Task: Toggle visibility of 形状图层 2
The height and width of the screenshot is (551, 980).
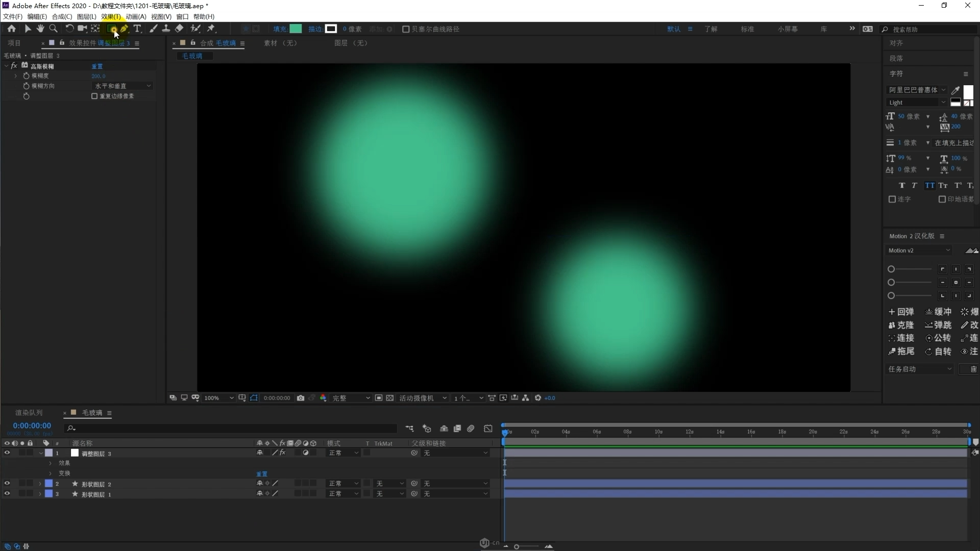Action: 7,484
